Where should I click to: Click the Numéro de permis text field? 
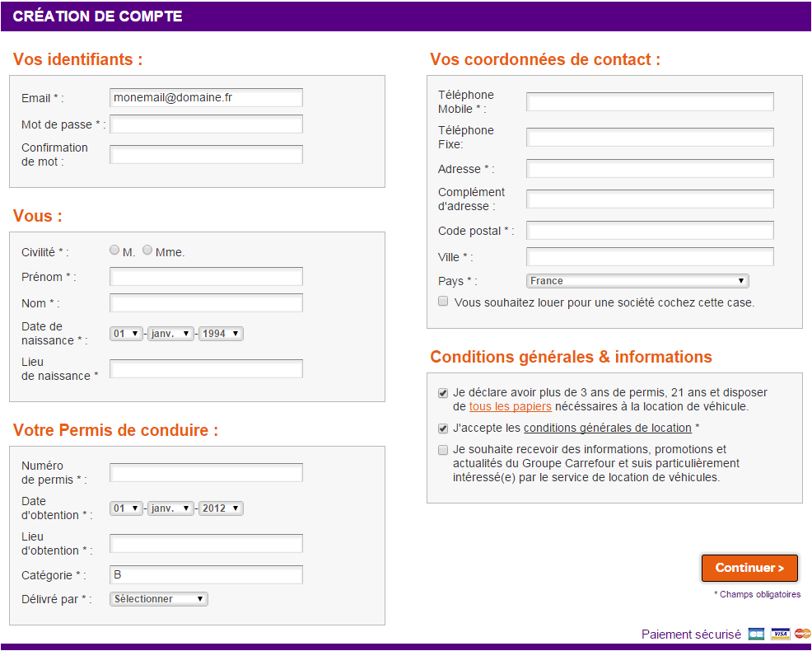[x=206, y=472]
